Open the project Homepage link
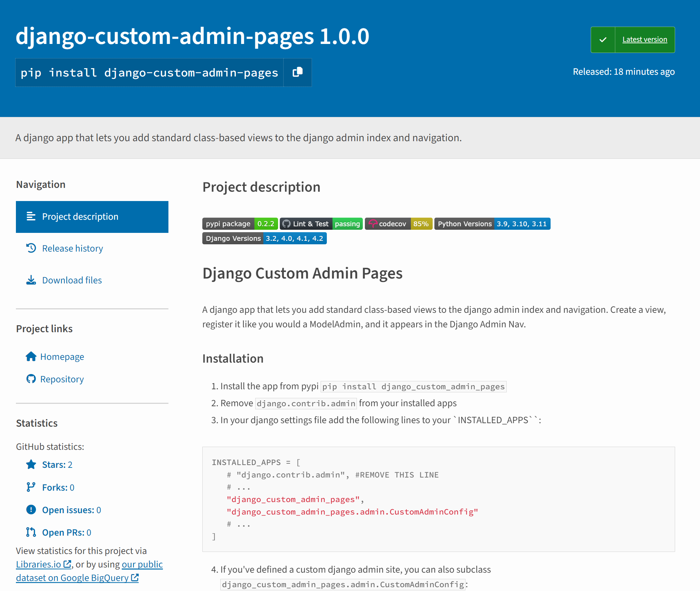Screen dimensions: 700x591 coord(62,357)
